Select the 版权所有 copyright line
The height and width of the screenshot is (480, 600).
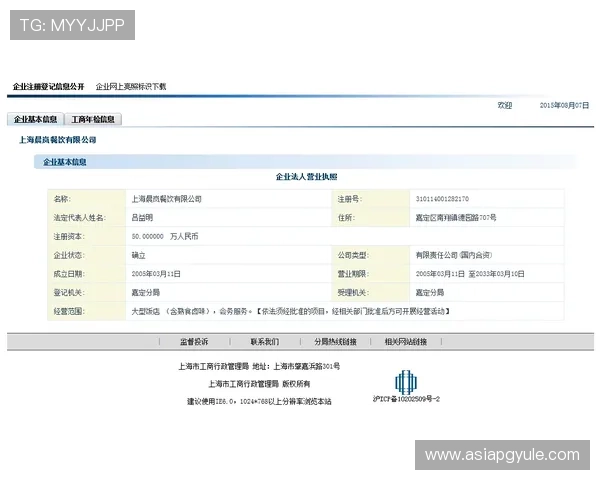(259, 384)
